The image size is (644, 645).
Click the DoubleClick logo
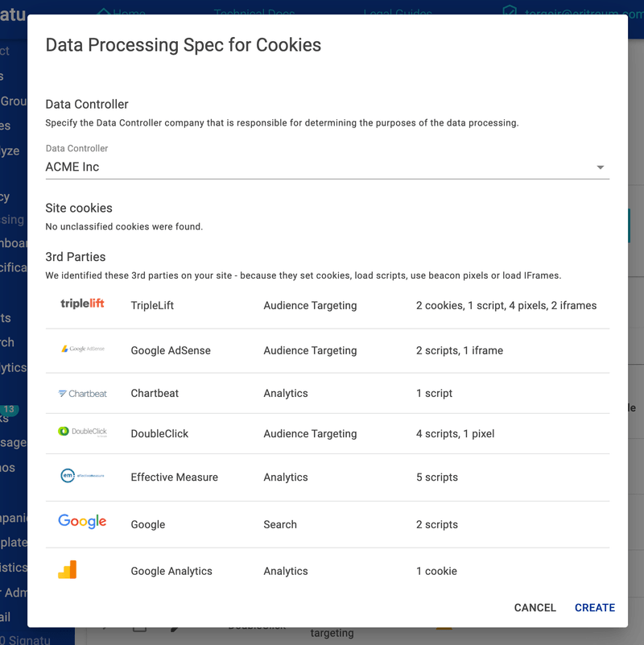click(83, 432)
